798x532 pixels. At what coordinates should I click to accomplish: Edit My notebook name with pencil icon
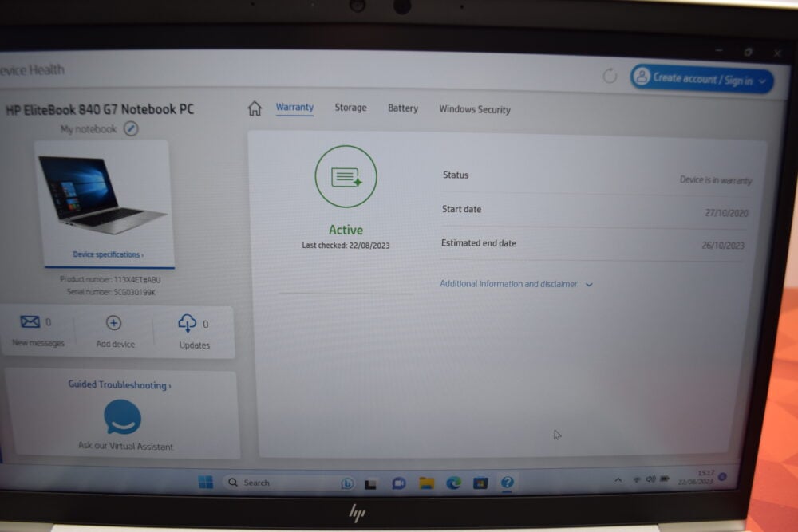(132, 128)
